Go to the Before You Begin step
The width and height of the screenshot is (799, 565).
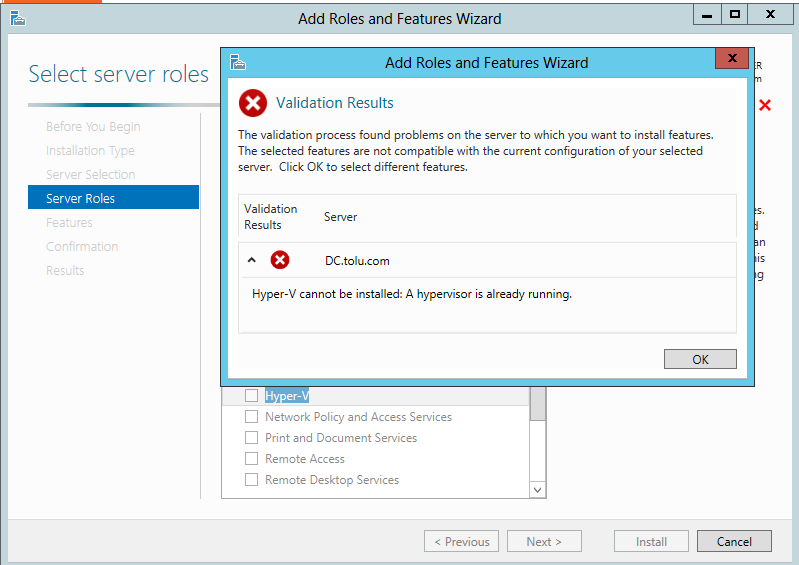pos(93,126)
